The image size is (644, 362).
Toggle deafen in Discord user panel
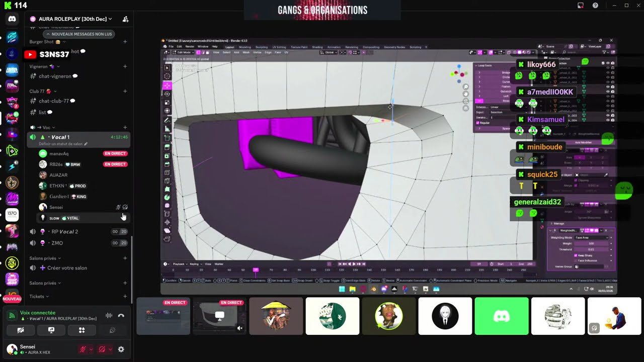102,349
